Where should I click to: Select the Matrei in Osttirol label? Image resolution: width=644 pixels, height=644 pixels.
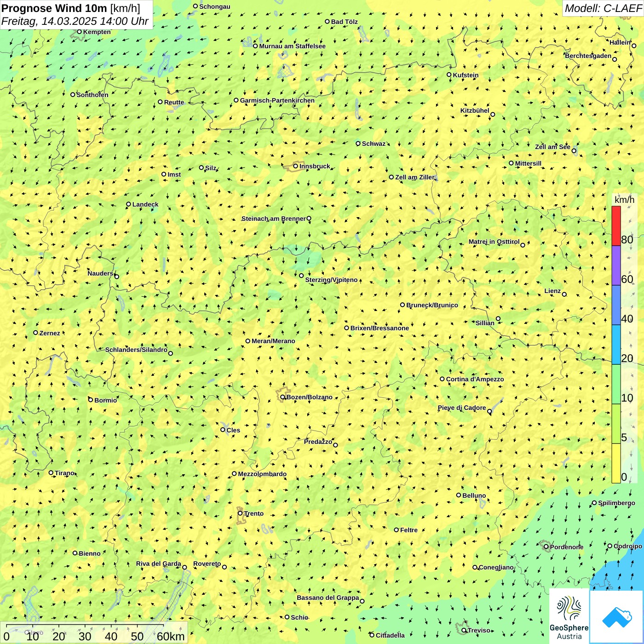(494, 241)
